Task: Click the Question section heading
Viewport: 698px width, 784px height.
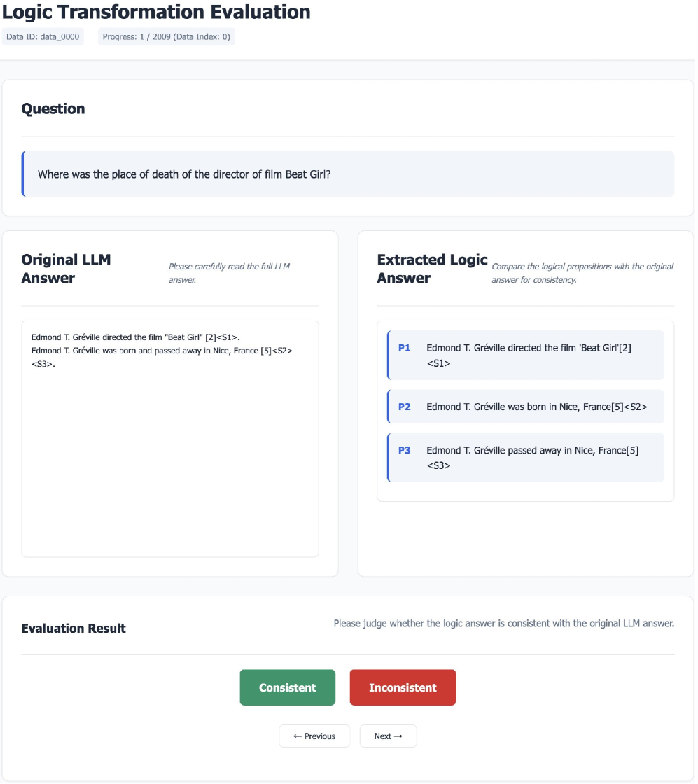Action: [x=53, y=108]
